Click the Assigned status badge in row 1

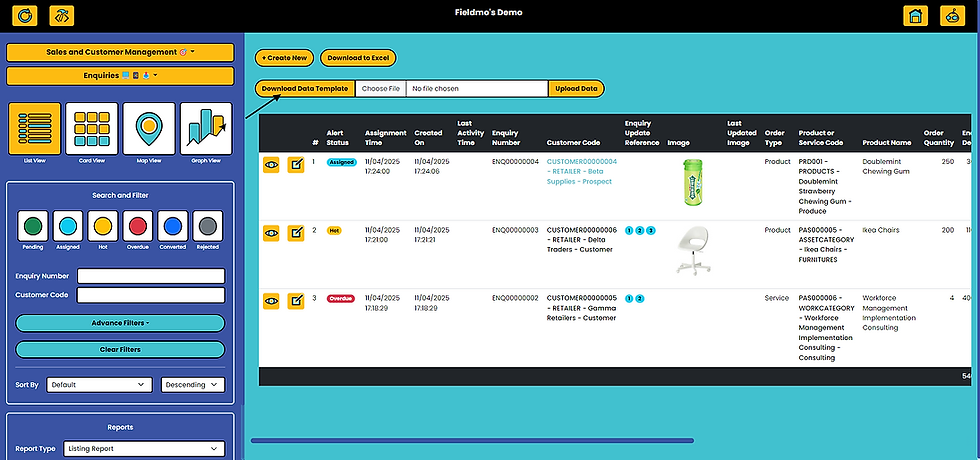pos(341,162)
